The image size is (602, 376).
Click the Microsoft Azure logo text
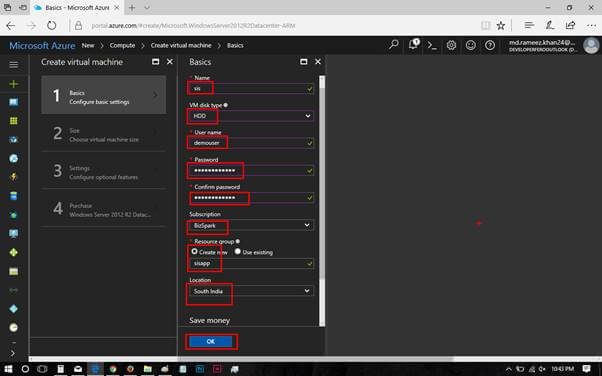tap(42, 46)
